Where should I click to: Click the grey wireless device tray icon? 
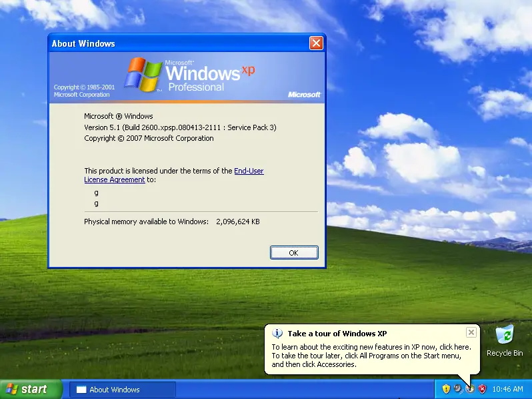458,389
